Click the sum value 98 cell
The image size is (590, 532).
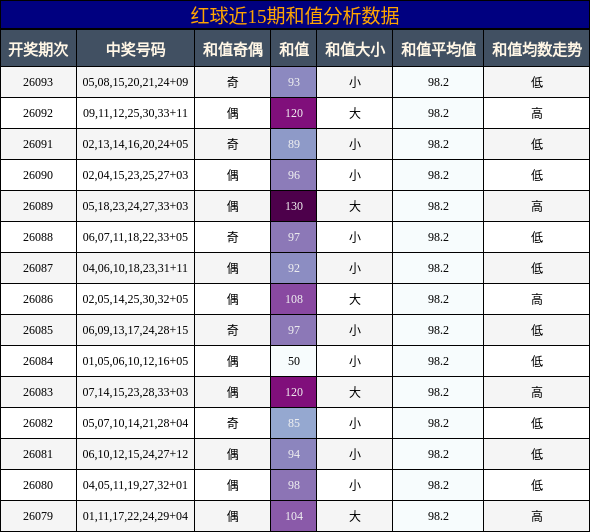pos(293,485)
